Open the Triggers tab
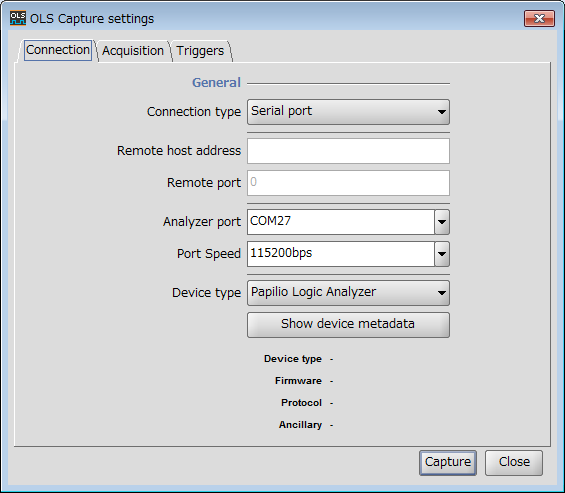Screen dimensions: 565x493 pos(200,51)
